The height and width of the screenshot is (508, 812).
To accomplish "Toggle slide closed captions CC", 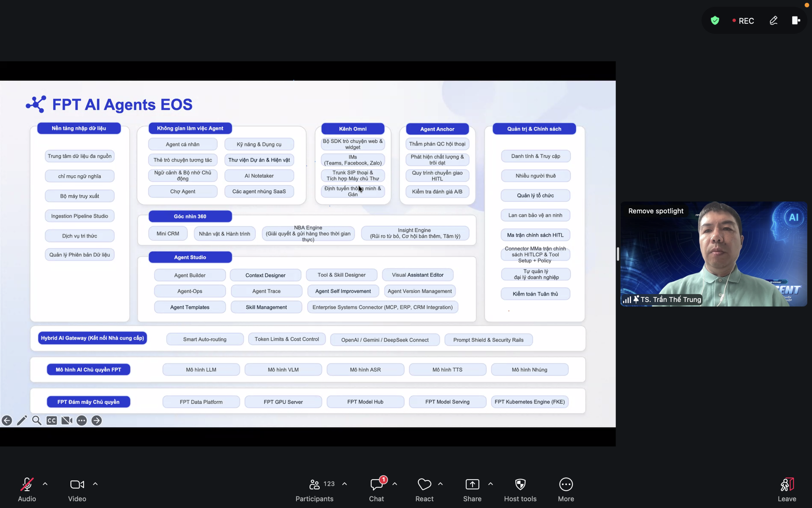I will (52, 420).
